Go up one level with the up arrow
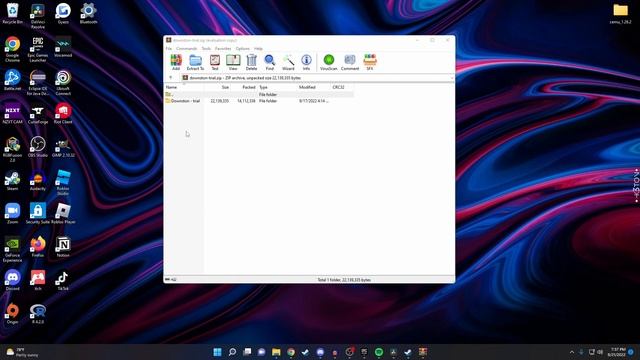Screen dimensions: 640x360 tap(171, 78)
